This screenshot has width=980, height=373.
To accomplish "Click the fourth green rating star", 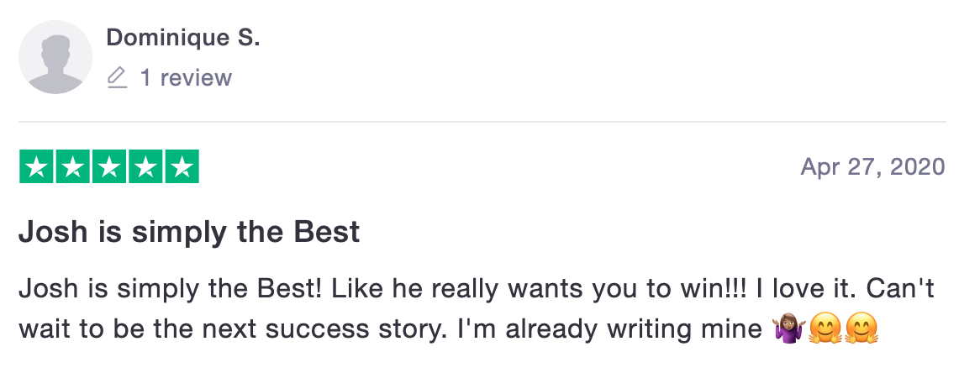I will point(145,166).
